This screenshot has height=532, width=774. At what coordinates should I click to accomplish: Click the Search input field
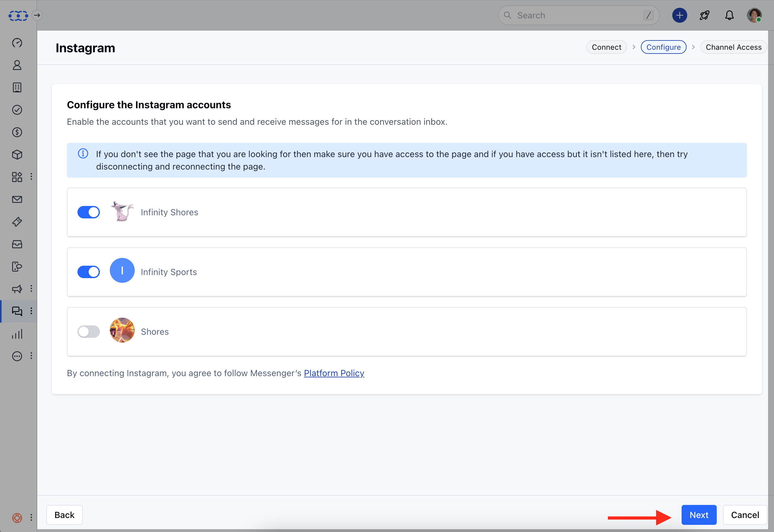[579, 15]
